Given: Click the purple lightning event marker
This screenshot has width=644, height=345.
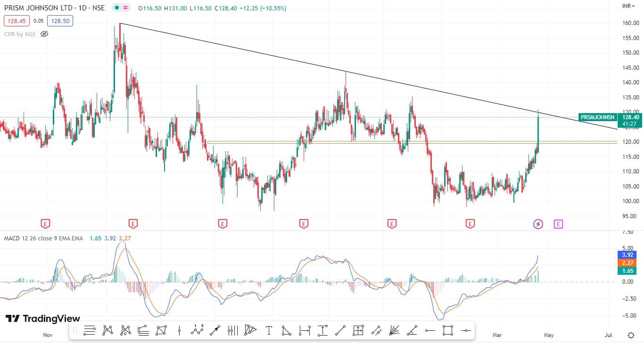Looking at the screenshot, I should tap(538, 224).
